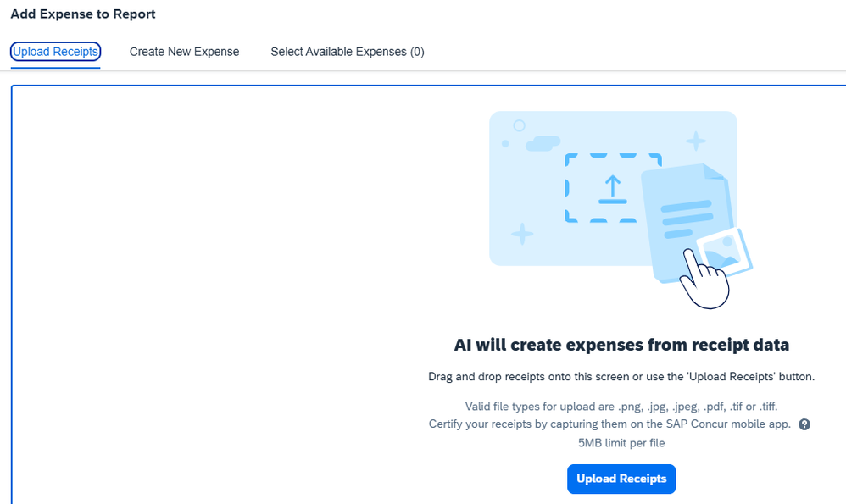Click the upload arrow icon in dashed box
The image size is (846, 504).
click(612, 191)
